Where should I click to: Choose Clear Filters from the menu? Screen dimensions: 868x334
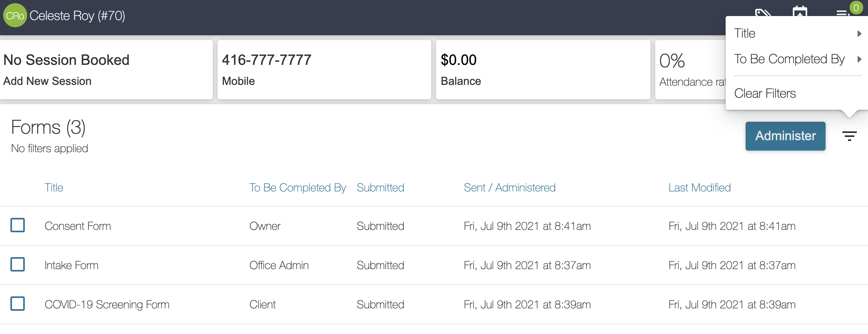pos(765,93)
